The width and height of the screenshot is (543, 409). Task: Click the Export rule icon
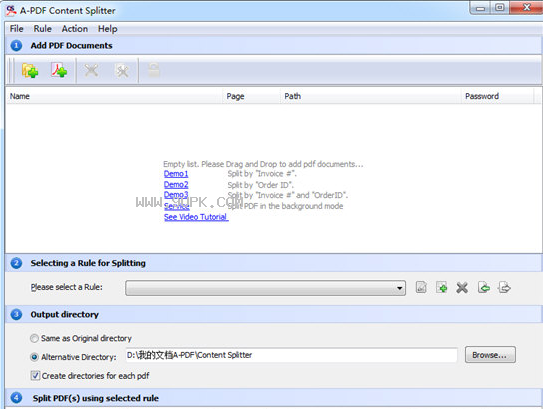click(504, 287)
